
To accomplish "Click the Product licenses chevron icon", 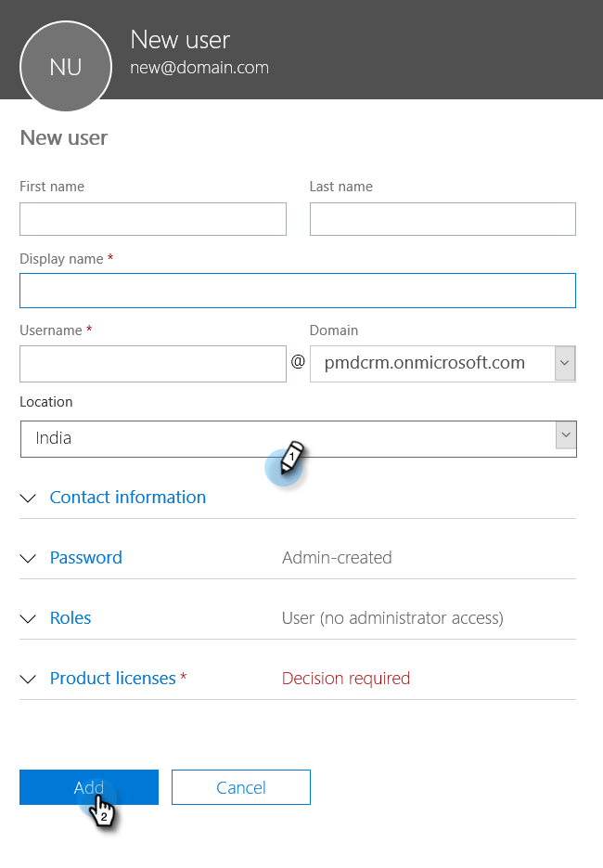I will (x=27, y=680).
